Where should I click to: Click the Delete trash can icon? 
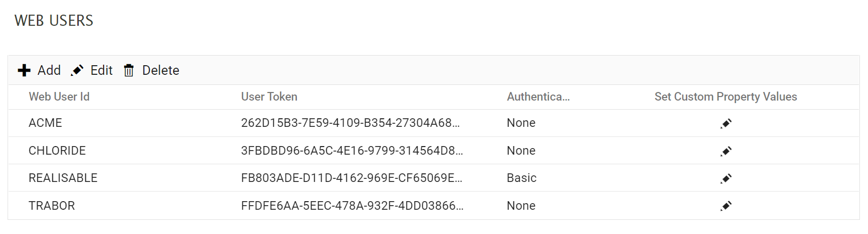pos(129,70)
